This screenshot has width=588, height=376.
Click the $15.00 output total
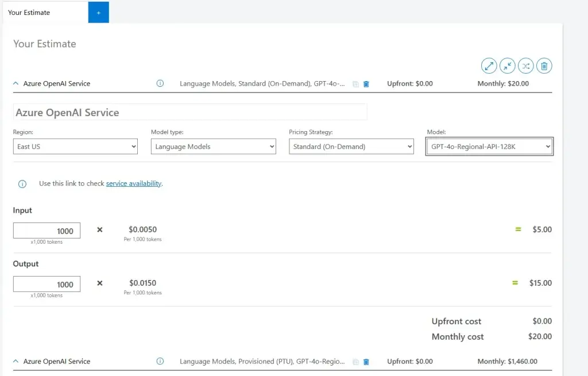click(540, 283)
